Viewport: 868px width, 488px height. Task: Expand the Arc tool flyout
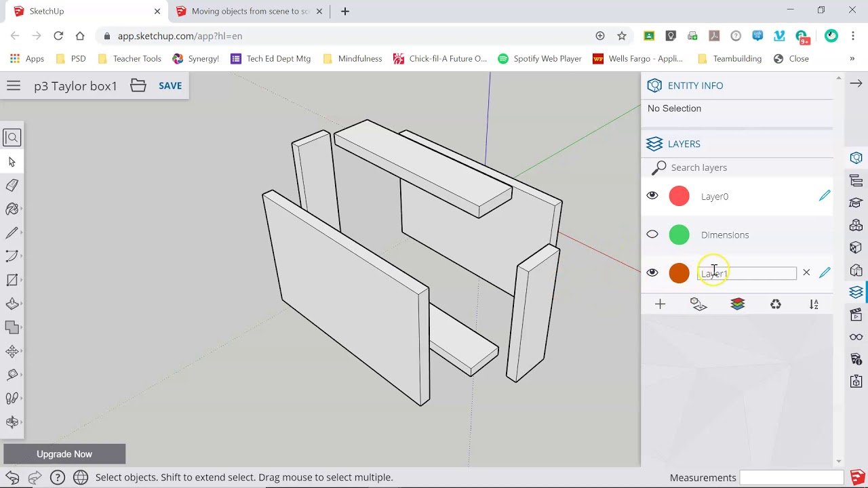click(22, 256)
